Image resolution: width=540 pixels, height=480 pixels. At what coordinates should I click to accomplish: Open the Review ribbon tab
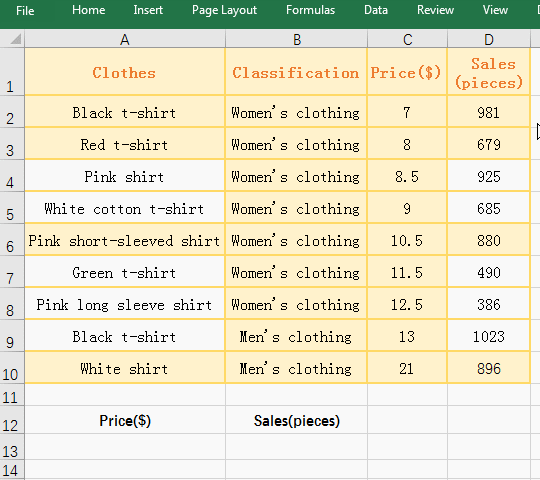pos(435,10)
